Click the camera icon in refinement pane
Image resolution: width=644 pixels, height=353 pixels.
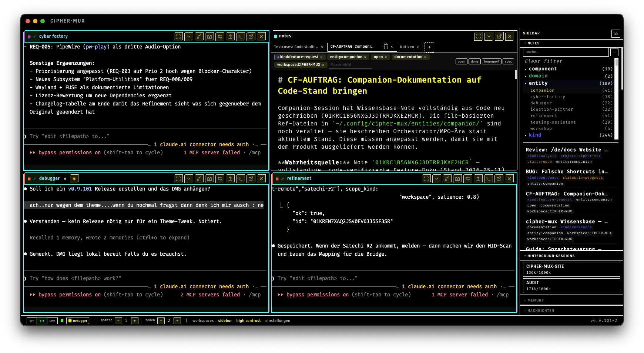[457, 179]
